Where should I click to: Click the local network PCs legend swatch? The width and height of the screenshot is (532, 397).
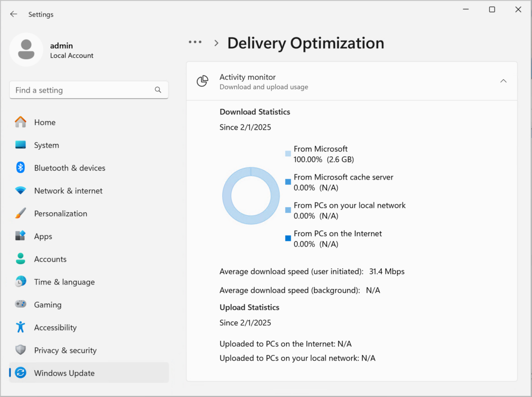pyautogui.click(x=288, y=210)
